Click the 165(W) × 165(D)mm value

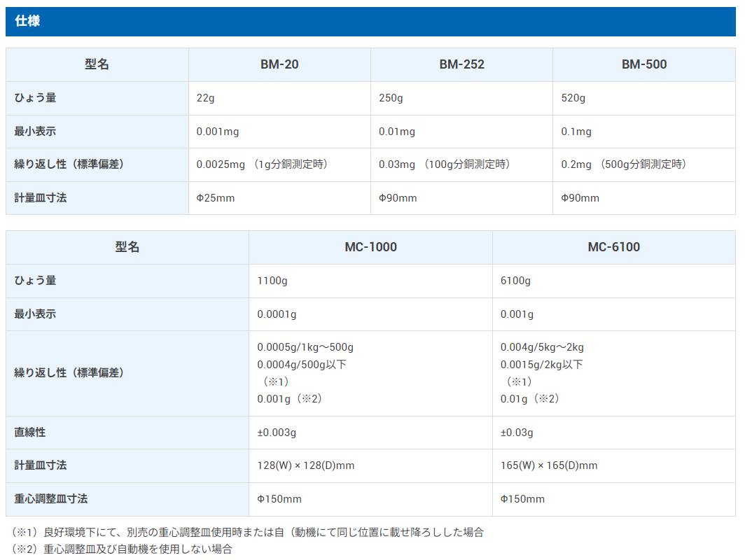click(549, 465)
